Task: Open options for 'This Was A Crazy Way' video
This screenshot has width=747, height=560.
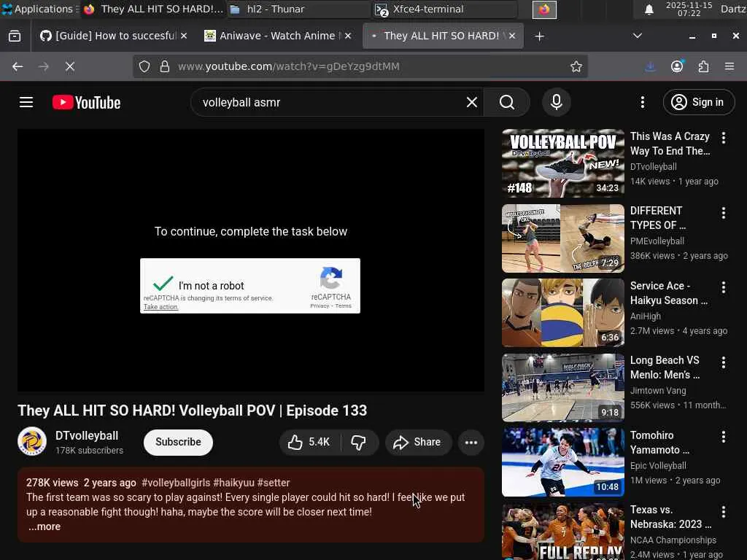Action: click(723, 138)
